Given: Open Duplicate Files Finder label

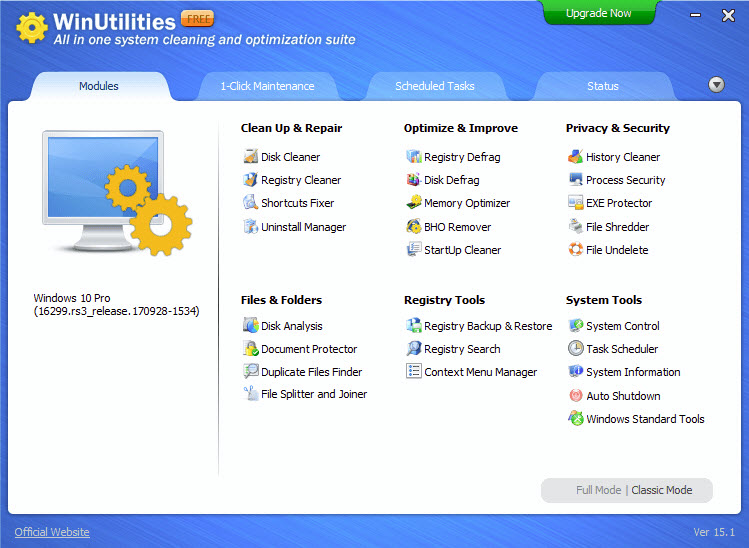Looking at the screenshot, I should 311,372.
